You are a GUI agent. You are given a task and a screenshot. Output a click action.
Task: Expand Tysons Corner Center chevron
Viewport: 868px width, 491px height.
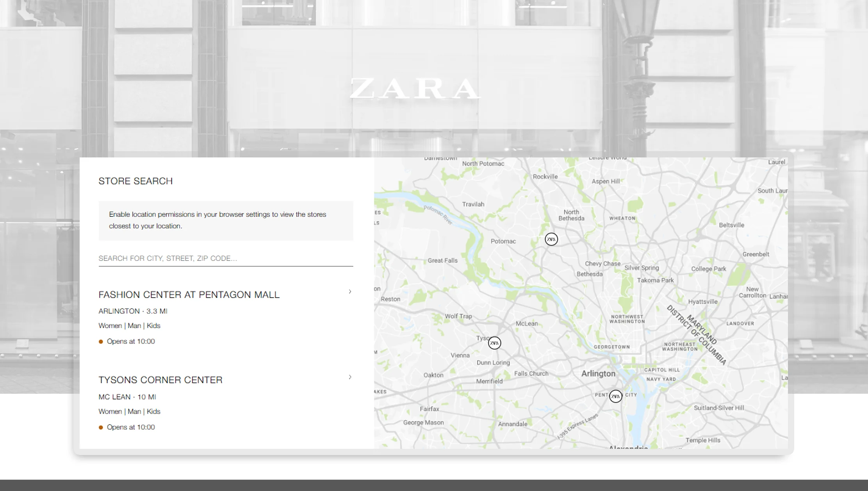pos(350,377)
